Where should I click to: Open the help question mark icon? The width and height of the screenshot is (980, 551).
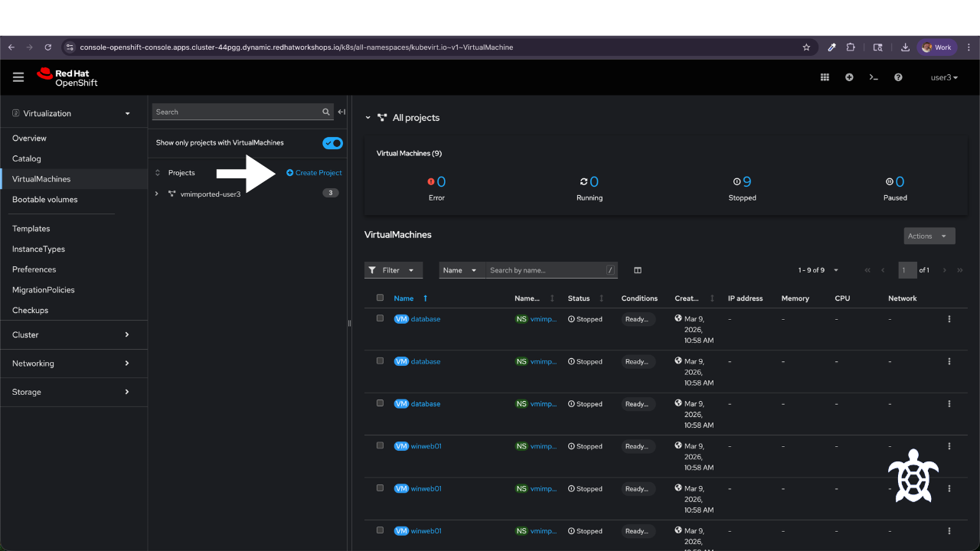898,77
